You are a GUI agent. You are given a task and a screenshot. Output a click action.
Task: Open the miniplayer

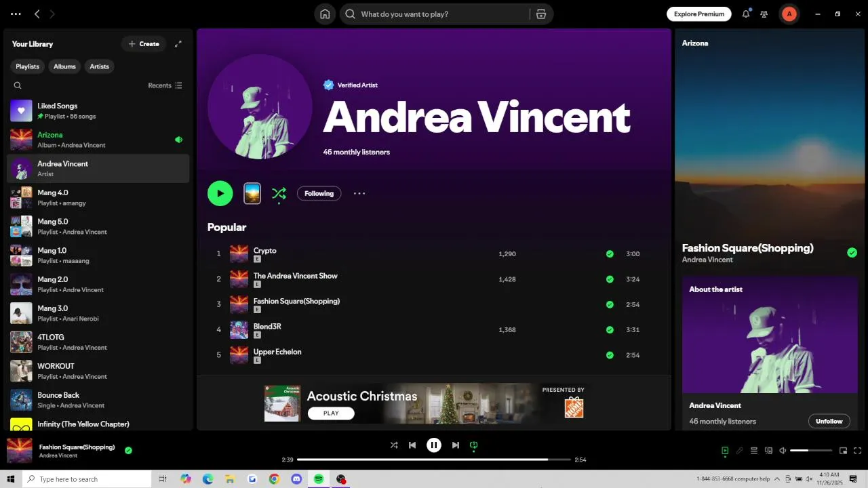(844, 451)
